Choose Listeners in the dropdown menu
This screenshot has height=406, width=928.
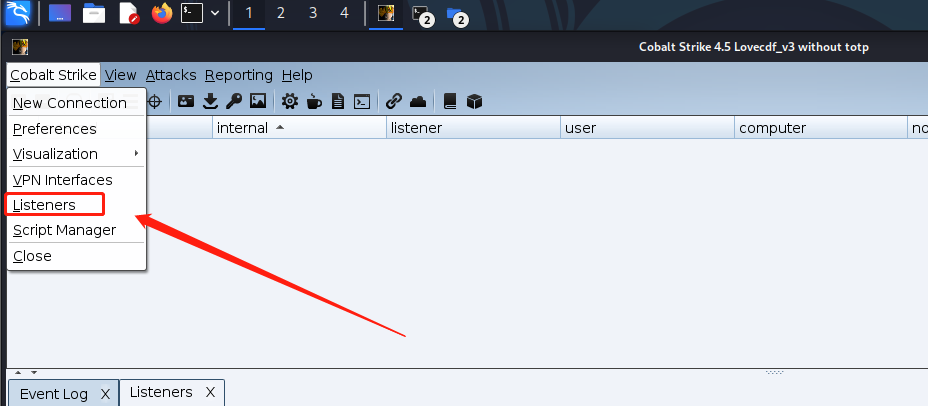point(76,205)
